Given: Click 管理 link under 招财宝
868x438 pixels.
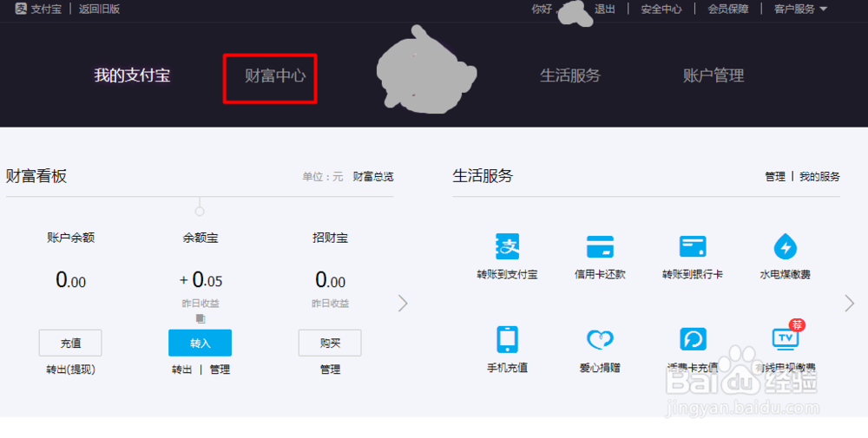Looking at the screenshot, I should tap(330, 369).
